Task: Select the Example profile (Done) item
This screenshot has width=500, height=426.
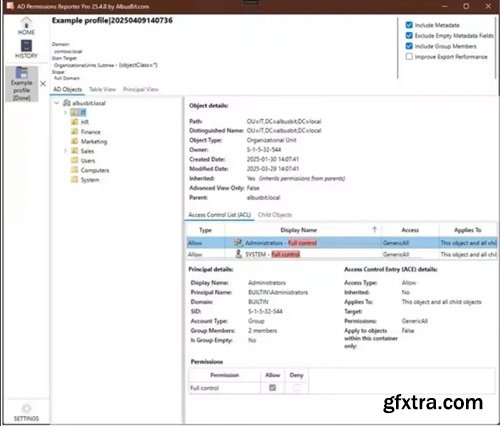Action: coord(22,84)
